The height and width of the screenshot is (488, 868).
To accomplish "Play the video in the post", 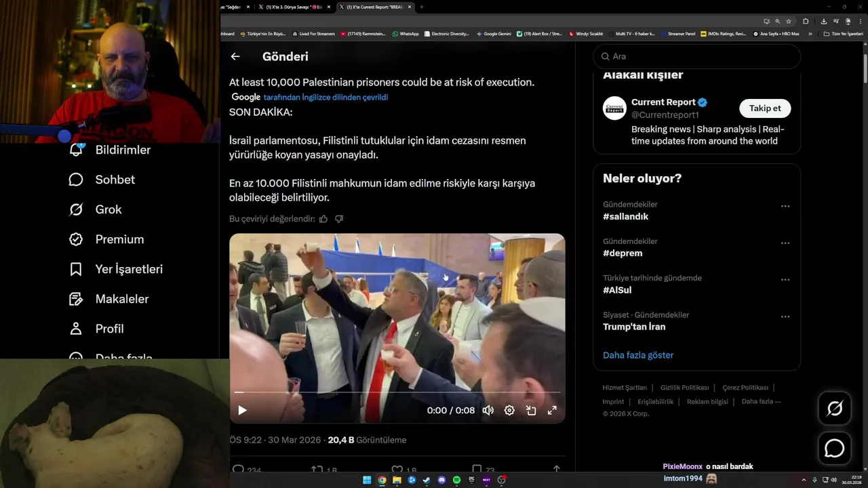I will click(242, 410).
